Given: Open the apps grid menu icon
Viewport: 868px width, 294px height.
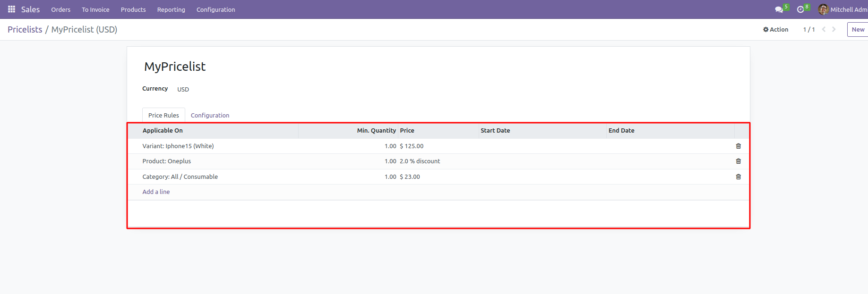Looking at the screenshot, I should (12, 9).
